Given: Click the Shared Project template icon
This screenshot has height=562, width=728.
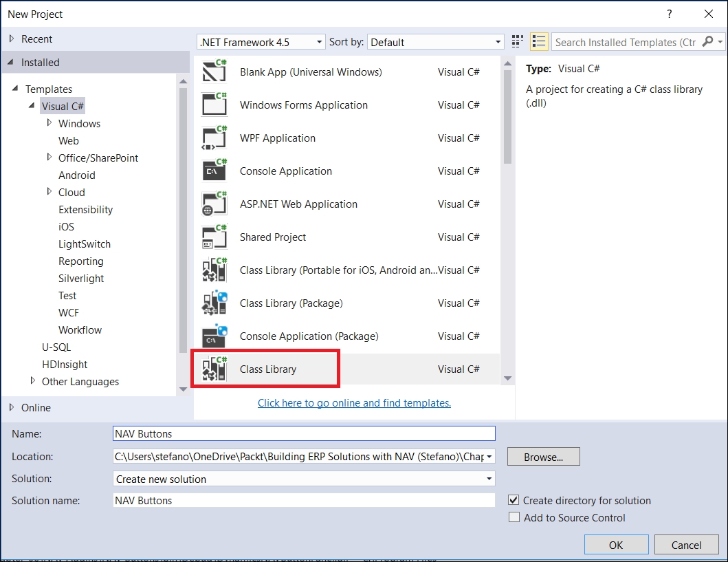Looking at the screenshot, I should click(214, 237).
